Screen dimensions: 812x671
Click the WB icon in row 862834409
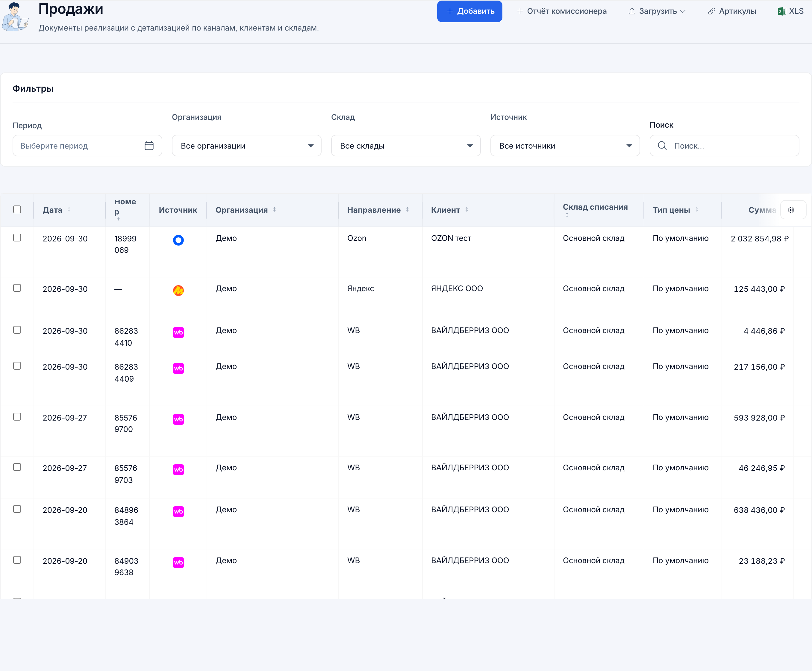(178, 368)
